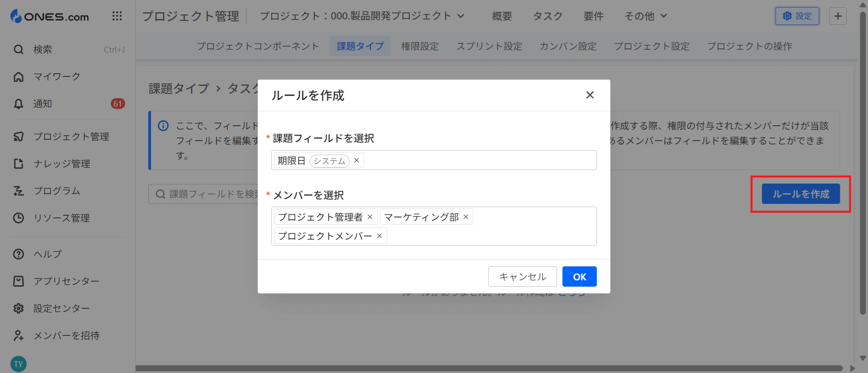Click the 課題タイプ breadcrumb link

point(179,89)
